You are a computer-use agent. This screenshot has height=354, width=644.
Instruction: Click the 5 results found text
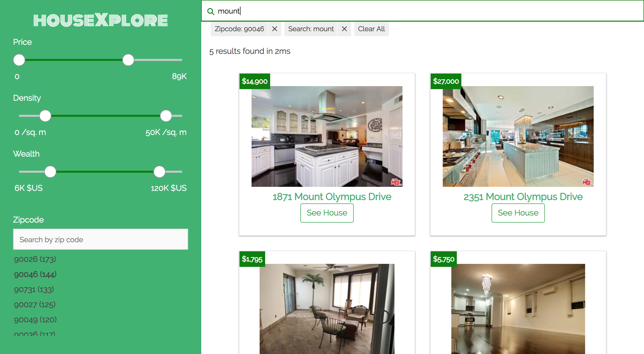pyautogui.click(x=250, y=51)
